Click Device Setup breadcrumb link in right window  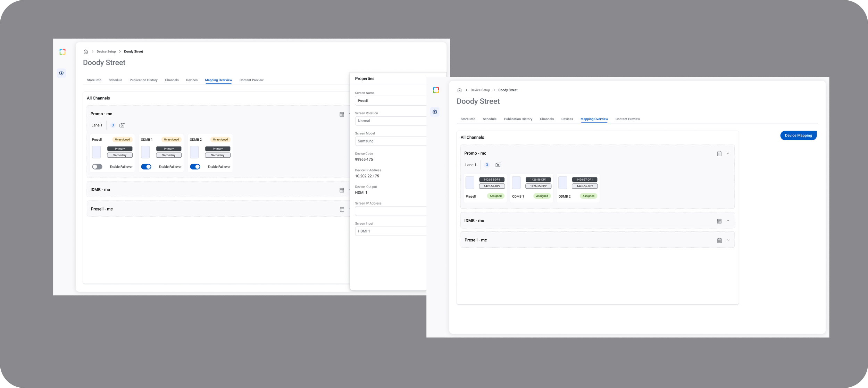click(480, 90)
